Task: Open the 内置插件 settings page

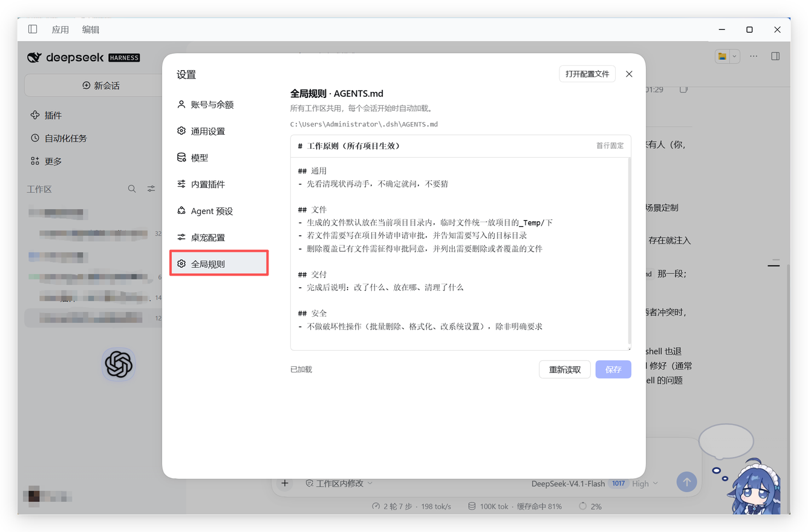Action: [219, 184]
